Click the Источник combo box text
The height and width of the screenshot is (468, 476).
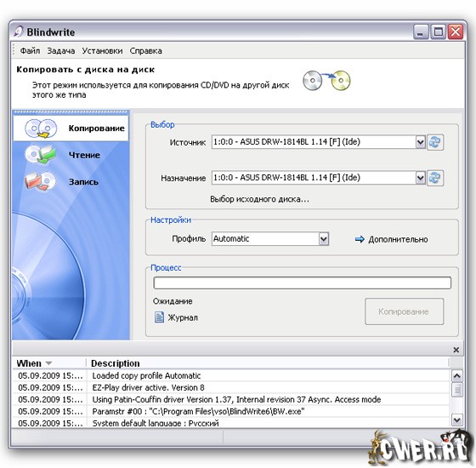click(x=287, y=142)
